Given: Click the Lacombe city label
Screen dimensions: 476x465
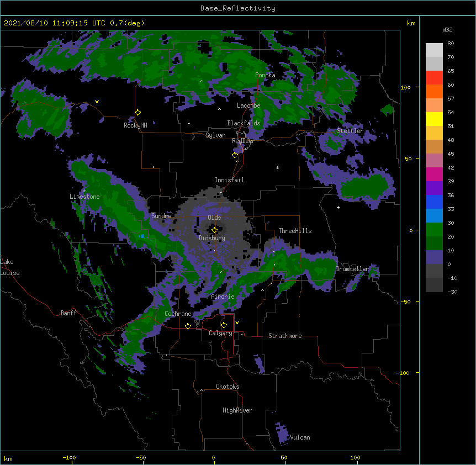Looking at the screenshot, I should click(248, 105).
